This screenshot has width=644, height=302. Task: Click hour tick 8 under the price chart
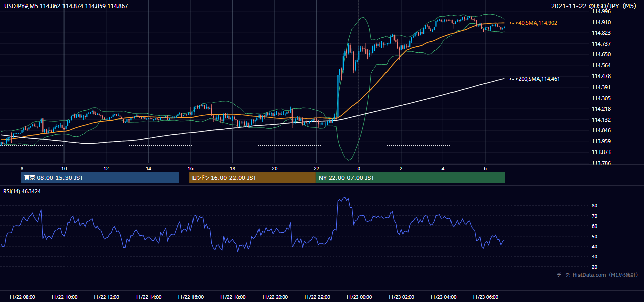coord(22,168)
